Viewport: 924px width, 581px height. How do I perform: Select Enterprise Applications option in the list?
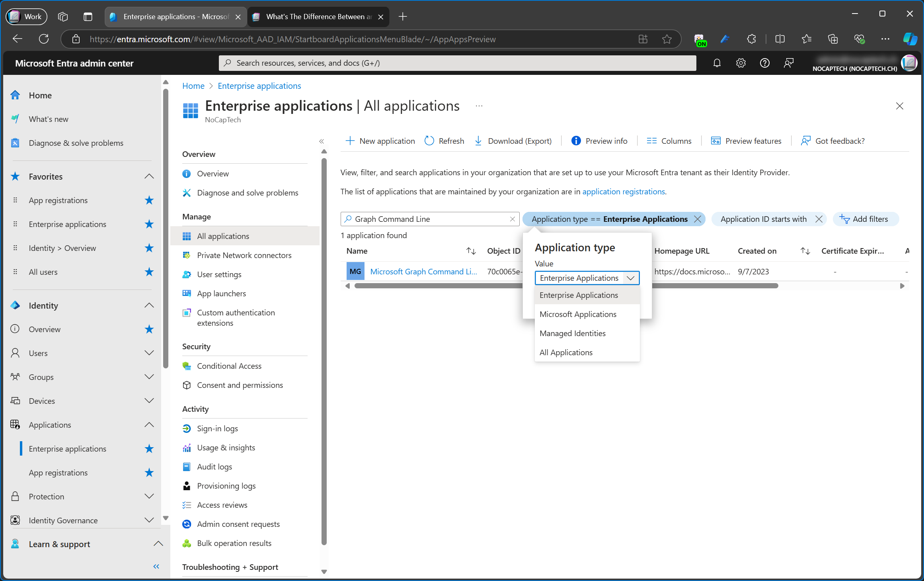587,295
